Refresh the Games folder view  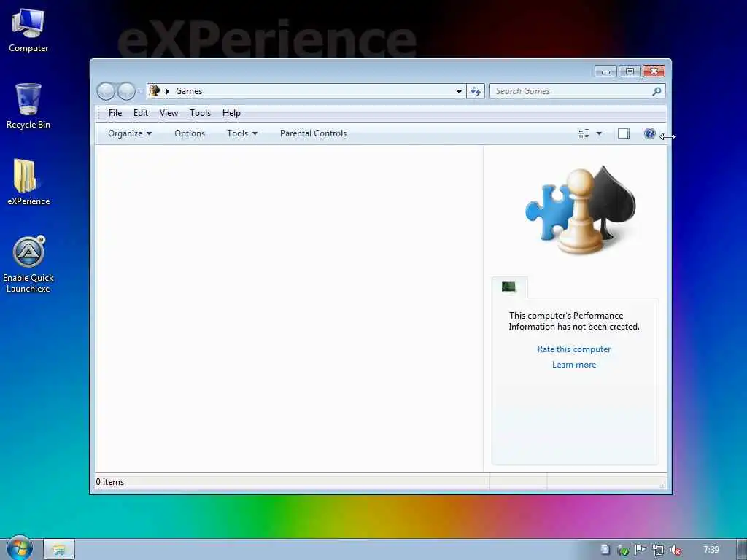476,91
